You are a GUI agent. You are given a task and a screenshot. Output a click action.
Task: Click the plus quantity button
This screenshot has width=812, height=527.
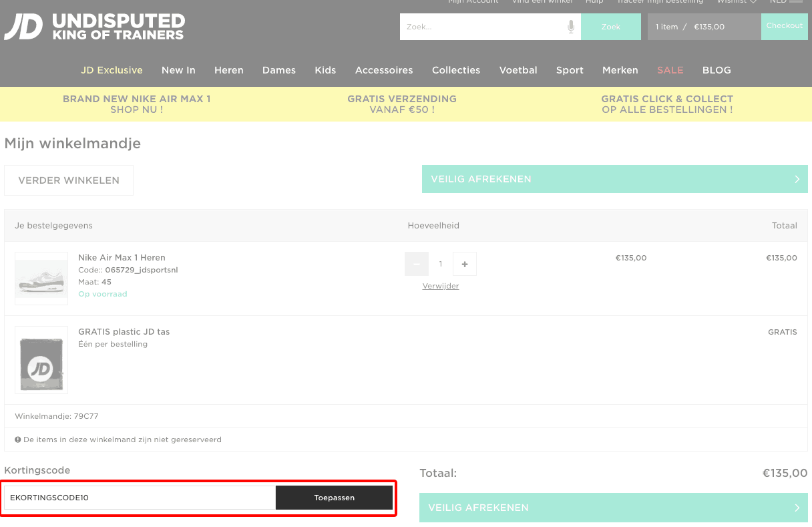tap(465, 264)
